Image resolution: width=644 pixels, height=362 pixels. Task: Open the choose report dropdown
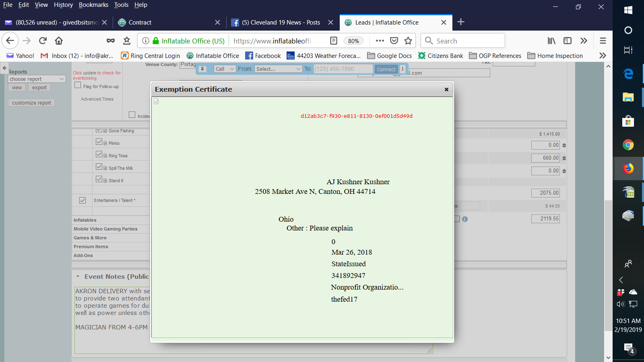pyautogui.click(x=37, y=79)
